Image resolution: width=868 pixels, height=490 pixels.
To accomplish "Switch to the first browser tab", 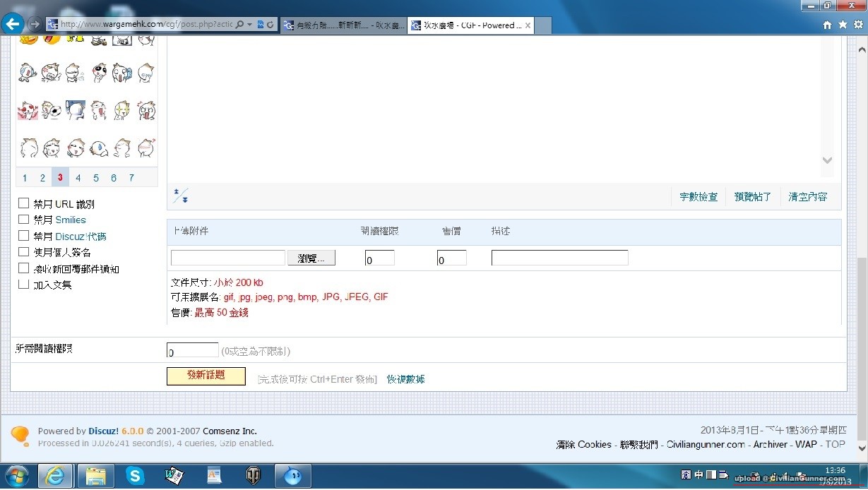I will pyautogui.click(x=343, y=25).
